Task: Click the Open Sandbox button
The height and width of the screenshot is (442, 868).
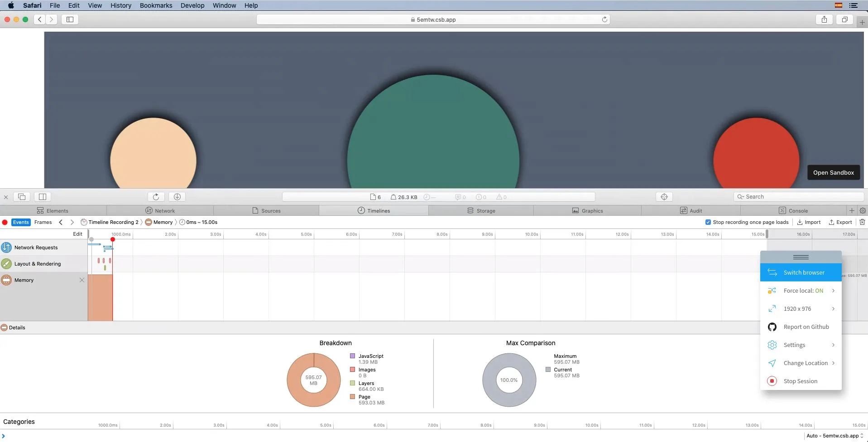Action: (x=833, y=172)
